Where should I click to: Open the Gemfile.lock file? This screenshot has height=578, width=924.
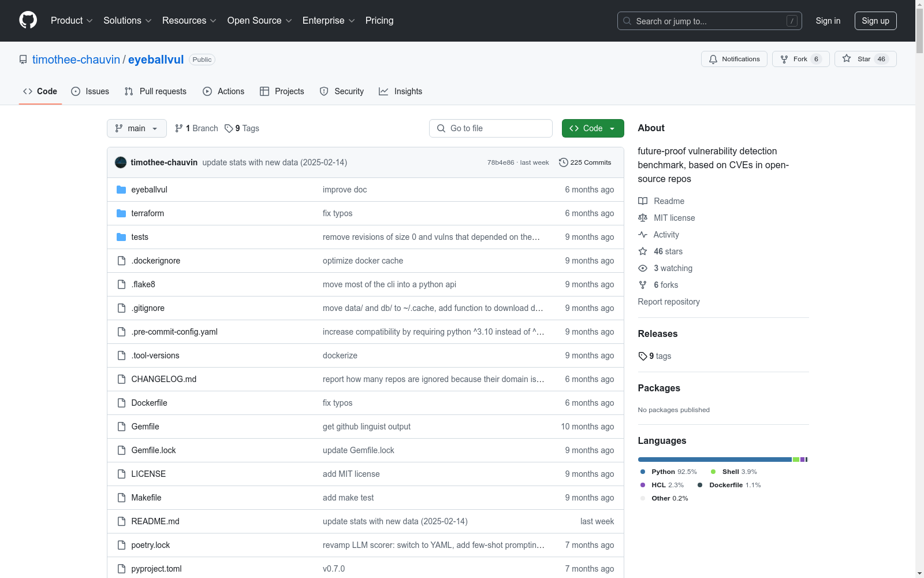point(154,450)
